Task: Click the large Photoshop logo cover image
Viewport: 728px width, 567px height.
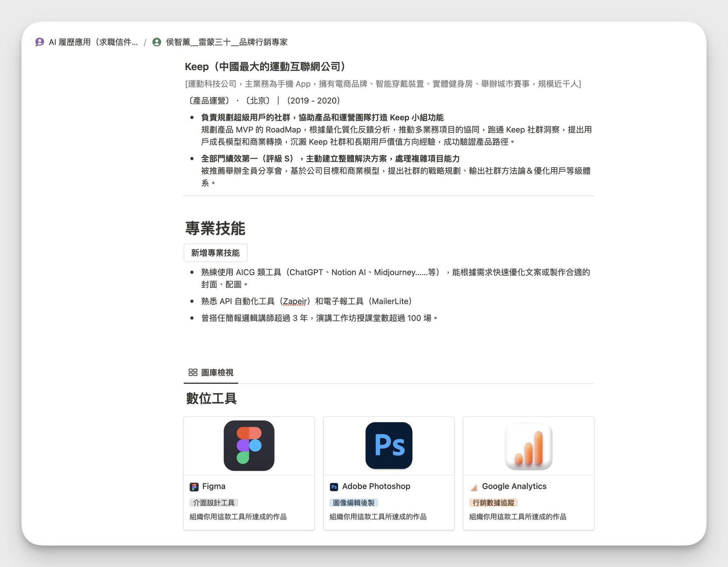Action: point(389,446)
